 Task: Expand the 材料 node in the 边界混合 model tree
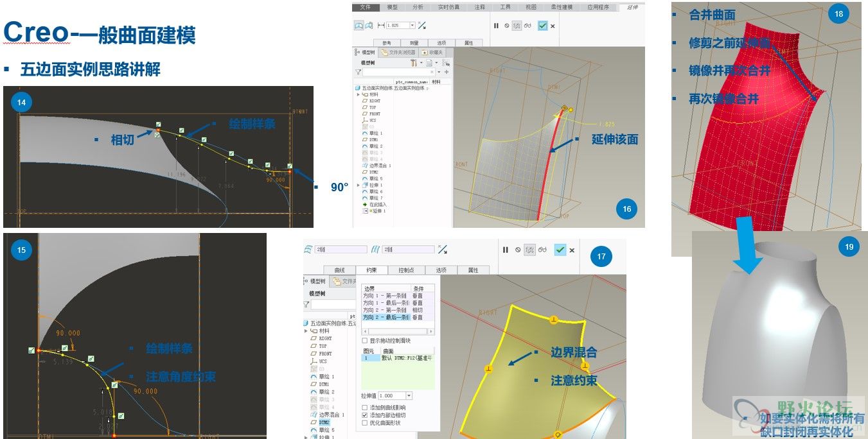[x=306, y=331]
